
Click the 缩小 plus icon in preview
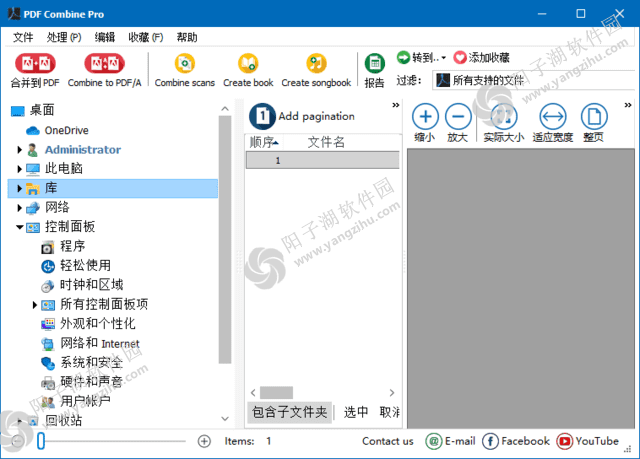(425, 117)
